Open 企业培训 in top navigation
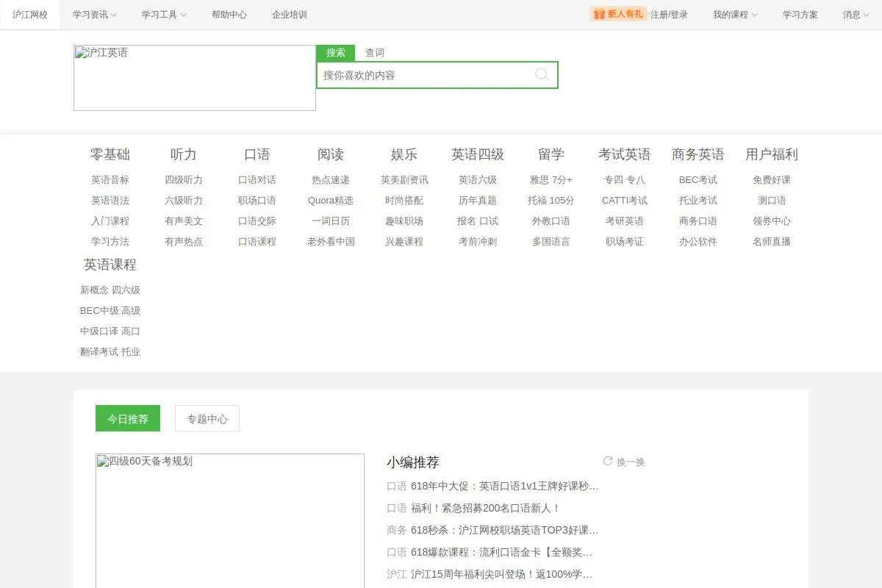Viewport: 882px width, 588px height. point(290,15)
